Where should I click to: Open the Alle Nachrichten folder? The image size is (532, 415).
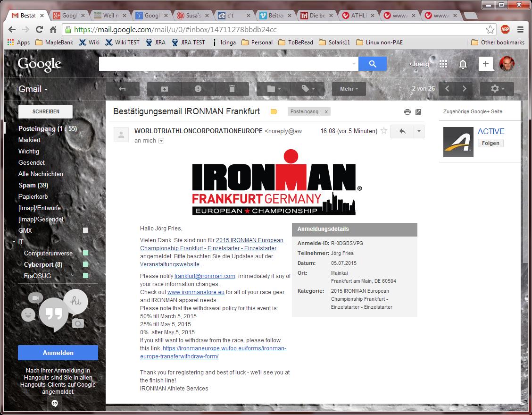coord(41,174)
